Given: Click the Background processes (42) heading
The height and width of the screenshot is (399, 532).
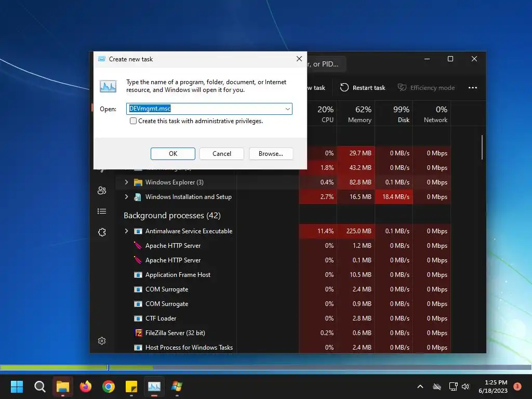Looking at the screenshot, I should click(x=172, y=216).
